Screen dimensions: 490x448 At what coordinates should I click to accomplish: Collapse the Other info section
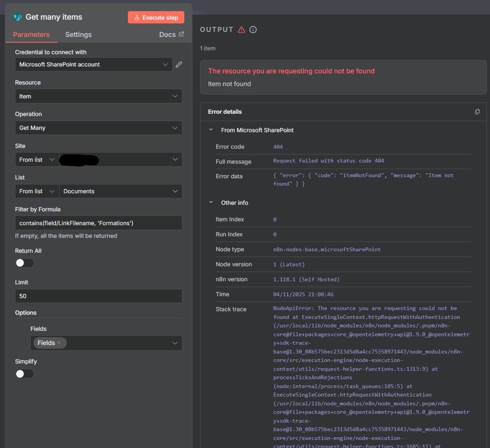click(211, 202)
